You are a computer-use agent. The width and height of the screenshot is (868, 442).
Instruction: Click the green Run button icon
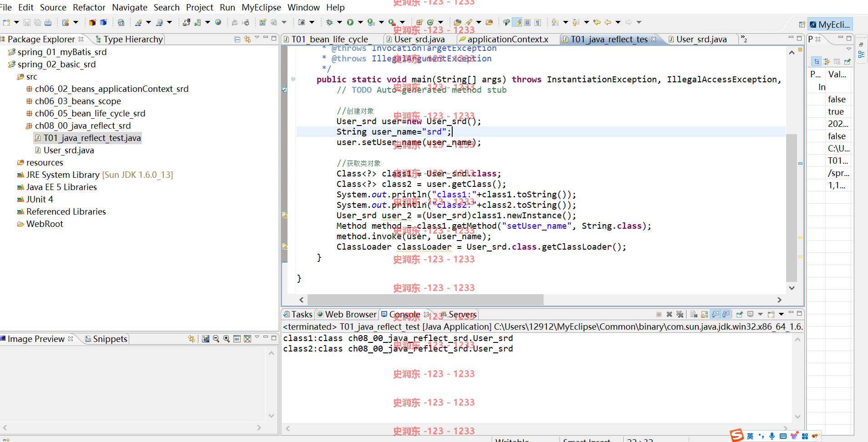pos(350,22)
